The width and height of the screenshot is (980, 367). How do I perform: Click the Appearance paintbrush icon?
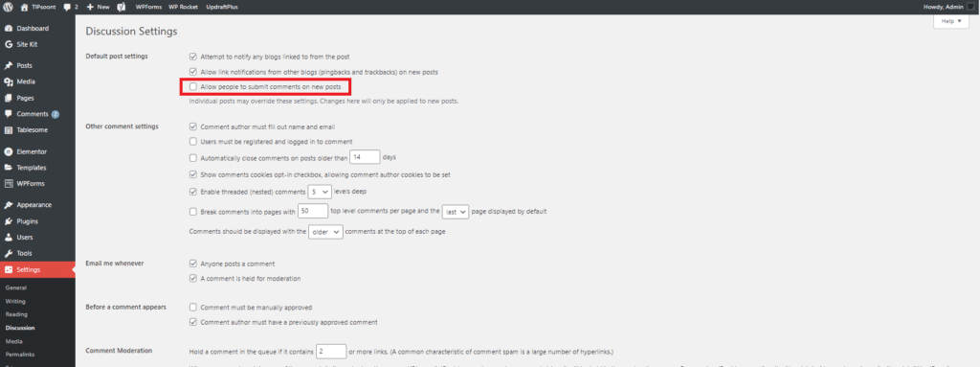(8, 205)
